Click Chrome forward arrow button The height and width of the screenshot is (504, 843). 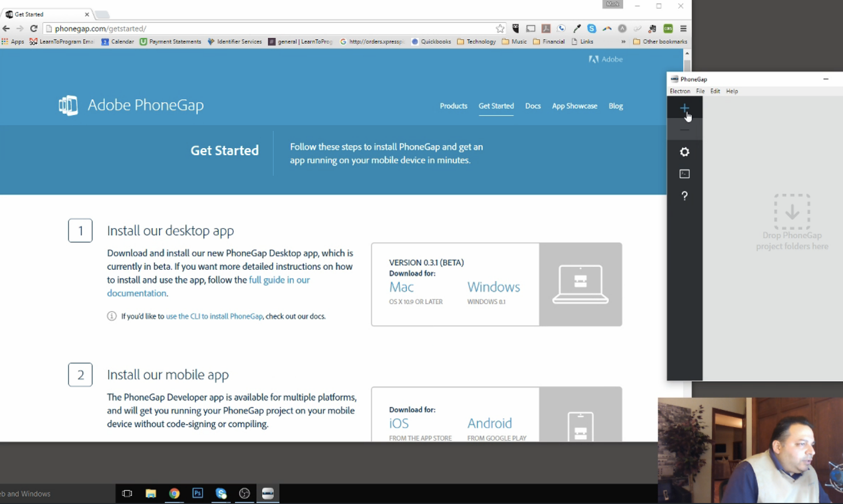pos(20,29)
